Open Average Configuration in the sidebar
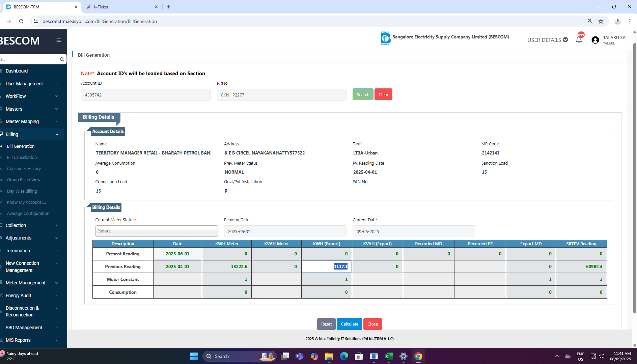The width and height of the screenshot is (637, 364). click(x=28, y=213)
